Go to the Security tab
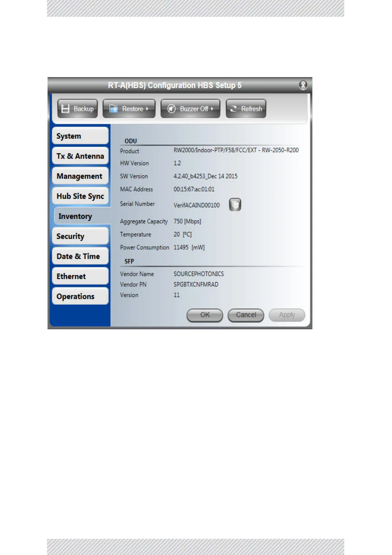This screenshot has height=555, width=392. [80, 236]
